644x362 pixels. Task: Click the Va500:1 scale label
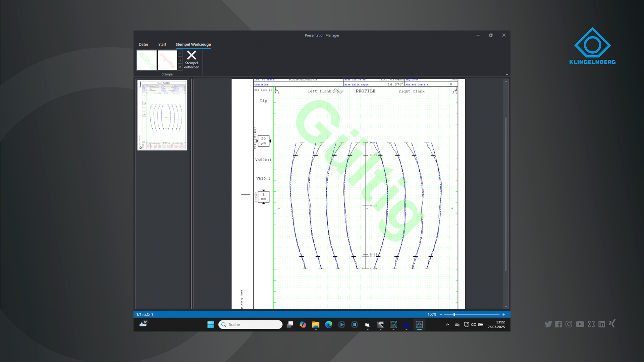tap(263, 160)
